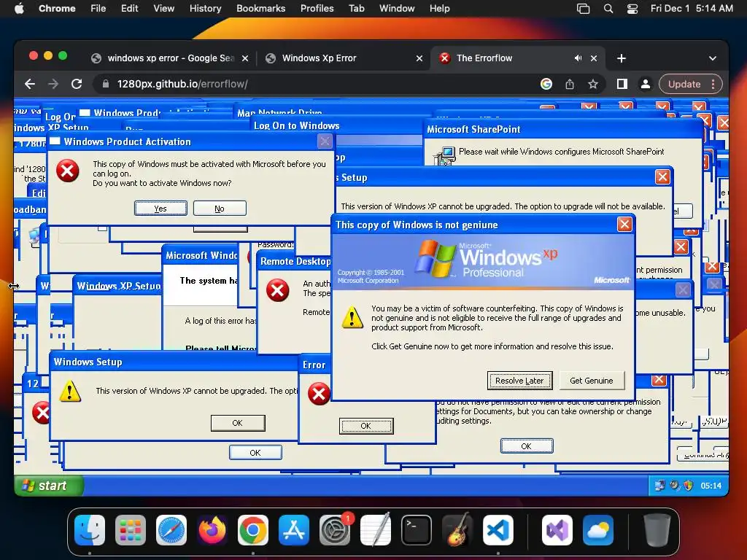Open the View menu
The image size is (747, 560).
[x=163, y=8]
